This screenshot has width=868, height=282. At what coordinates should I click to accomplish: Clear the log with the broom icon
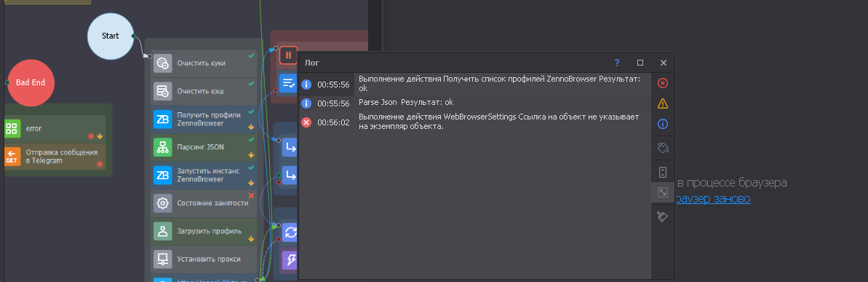coord(663,216)
